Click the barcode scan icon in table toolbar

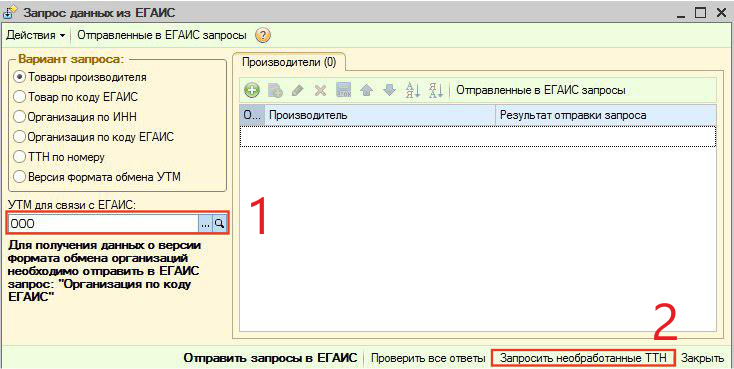pyautogui.click(x=344, y=90)
